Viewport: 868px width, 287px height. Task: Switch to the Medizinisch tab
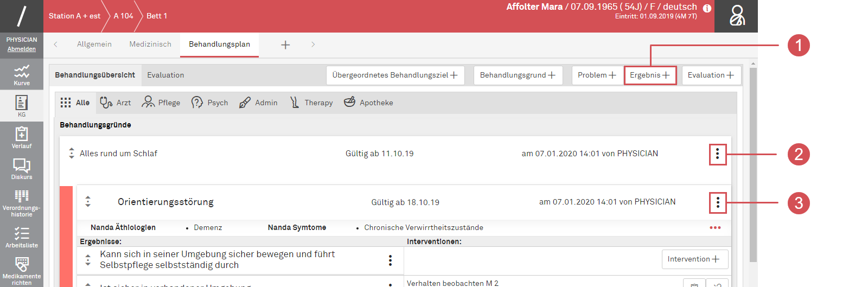[x=150, y=44]
